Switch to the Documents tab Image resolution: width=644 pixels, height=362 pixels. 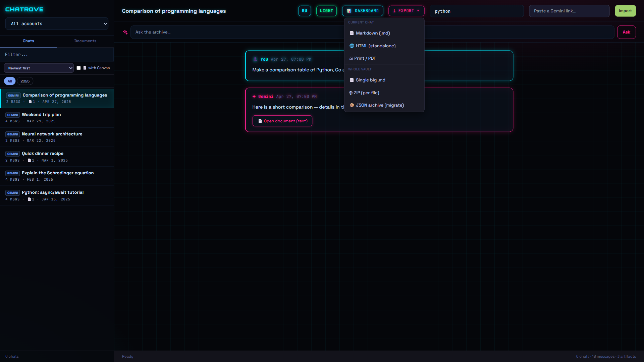[x=85, y=41]
